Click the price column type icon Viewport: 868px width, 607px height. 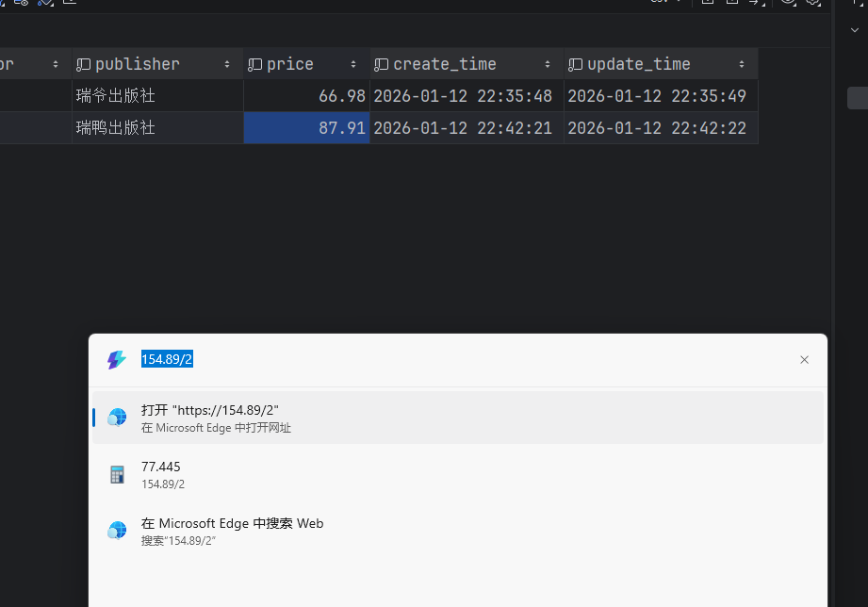pos(254,65)
